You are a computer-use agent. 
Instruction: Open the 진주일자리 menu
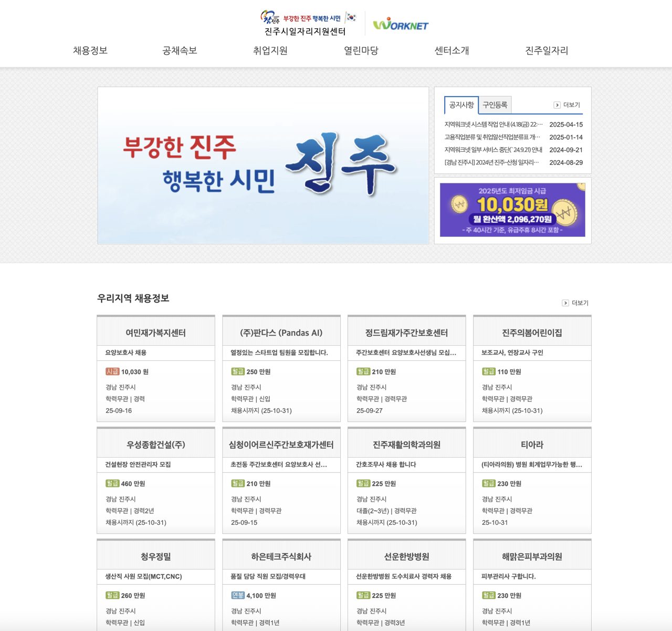click(x=545, y=50)
